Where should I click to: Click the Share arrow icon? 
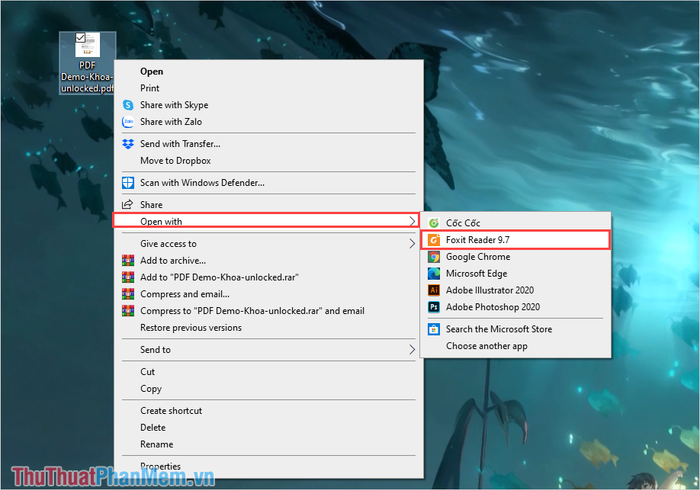pyautogui.click(x=128, y=204)
